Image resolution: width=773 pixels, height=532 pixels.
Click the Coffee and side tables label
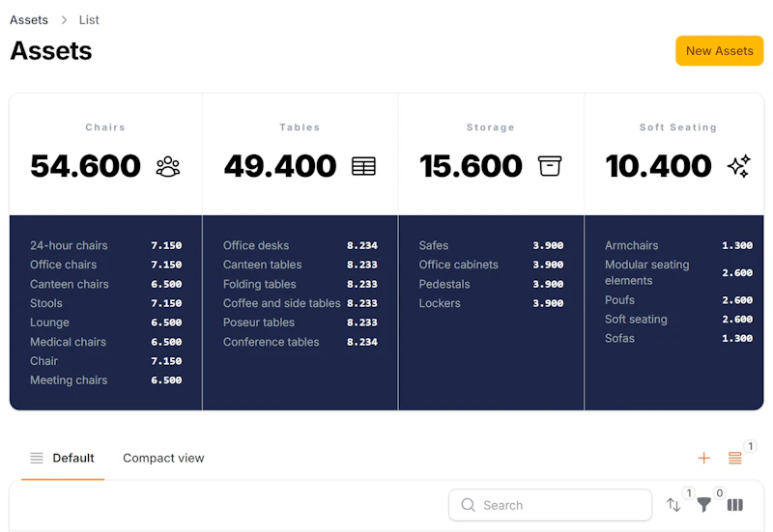(281, 303)
